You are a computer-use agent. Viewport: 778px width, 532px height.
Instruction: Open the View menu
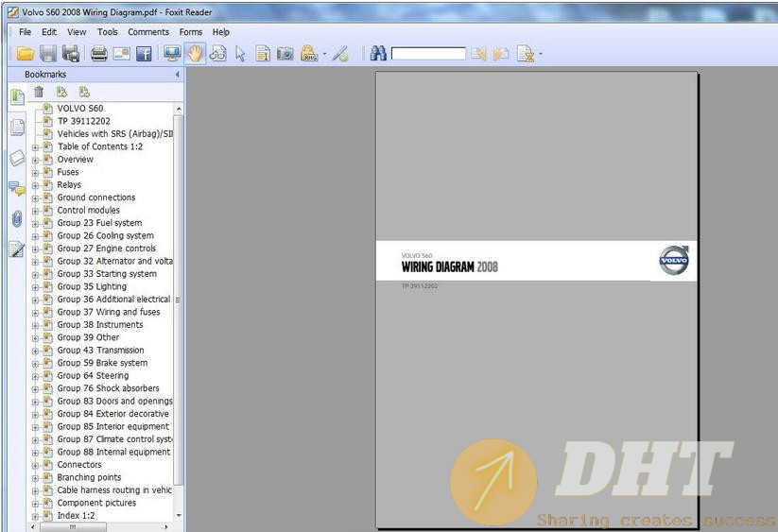(x=77, y=32)
